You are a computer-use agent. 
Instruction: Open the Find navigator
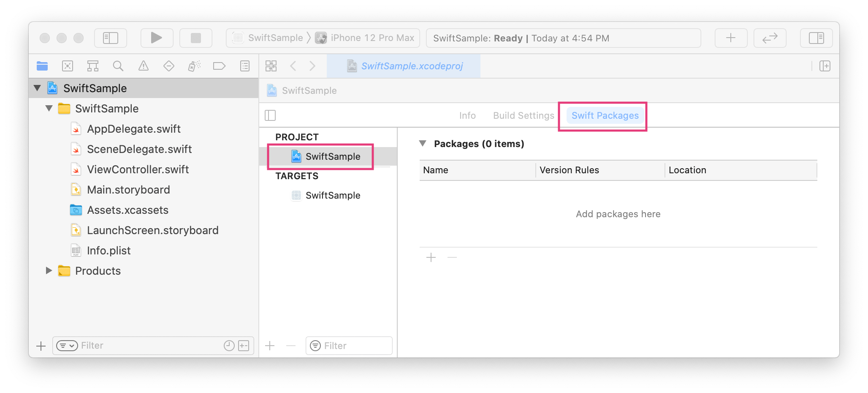pos(118,66)
